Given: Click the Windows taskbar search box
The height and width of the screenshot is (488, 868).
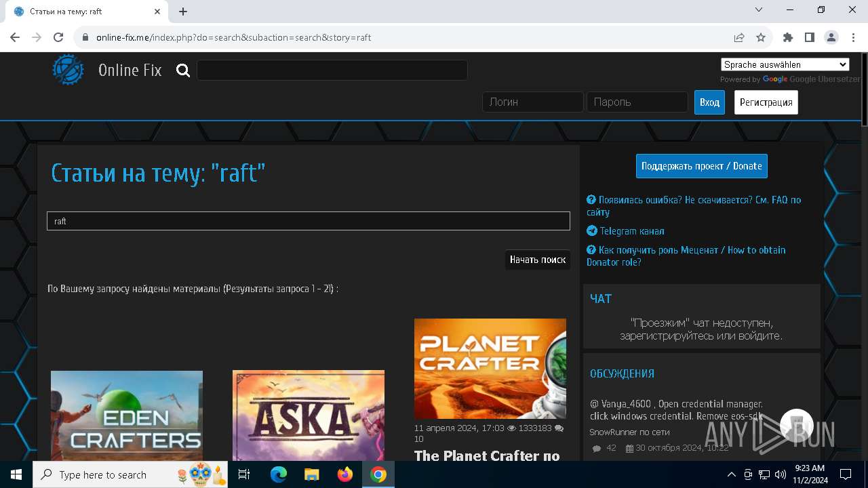Looking at the screenshot, I should (x=130, y=474).
